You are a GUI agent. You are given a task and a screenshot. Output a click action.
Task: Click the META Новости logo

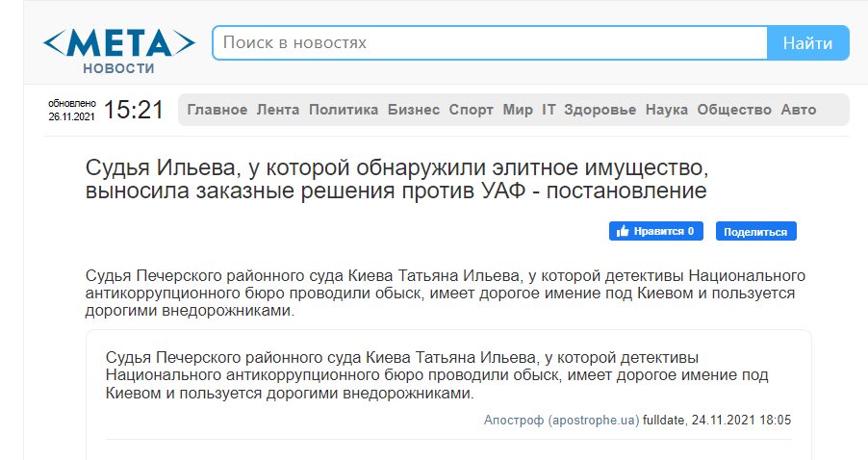pyautogui.click(x=118, y=48)
